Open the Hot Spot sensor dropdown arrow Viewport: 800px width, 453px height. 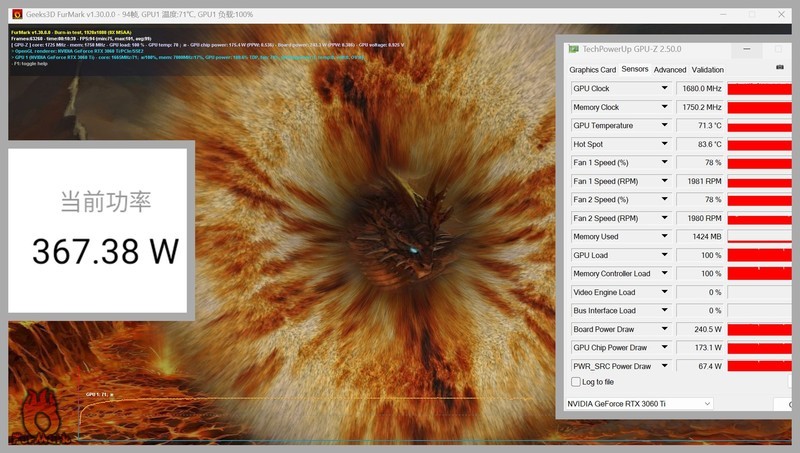pyautogui.click(x=664, y=144)
